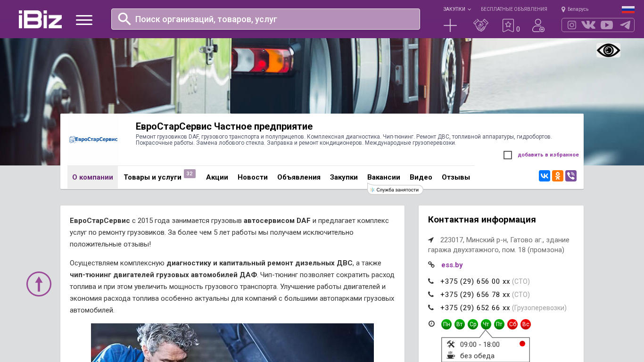This screenshot has height=362, width=644.
Task: Open the Вакансии tab
Action: (384, 177)
